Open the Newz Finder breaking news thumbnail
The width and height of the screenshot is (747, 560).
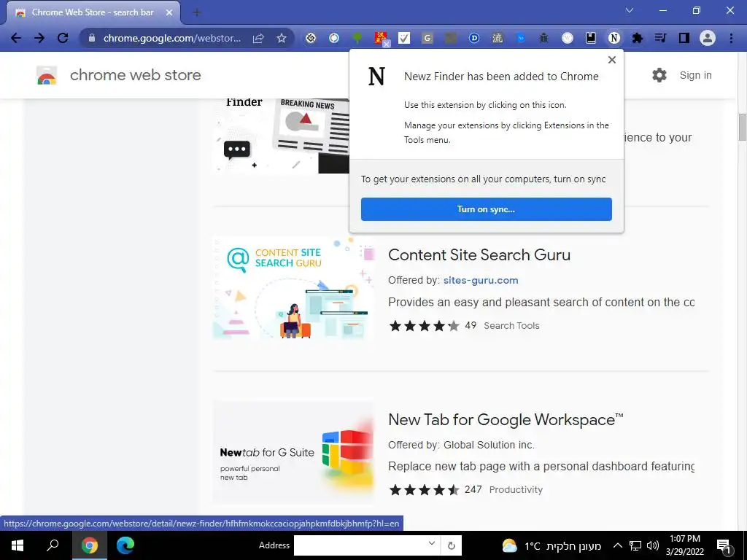[281, 136]
